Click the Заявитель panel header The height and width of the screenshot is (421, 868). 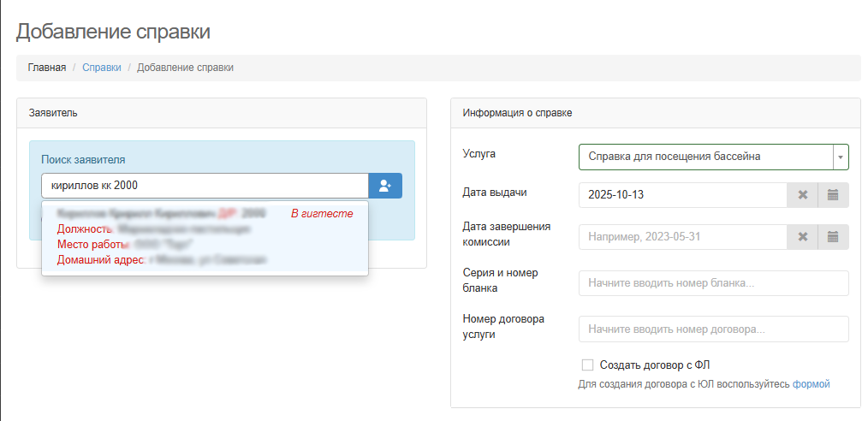pyautogui.click(x=222, y=114)
